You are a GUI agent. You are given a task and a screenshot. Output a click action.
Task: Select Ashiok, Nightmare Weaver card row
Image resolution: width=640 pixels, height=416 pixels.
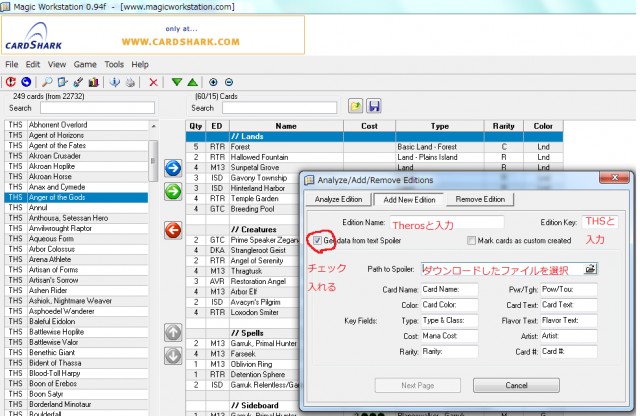tap(77, 301)
